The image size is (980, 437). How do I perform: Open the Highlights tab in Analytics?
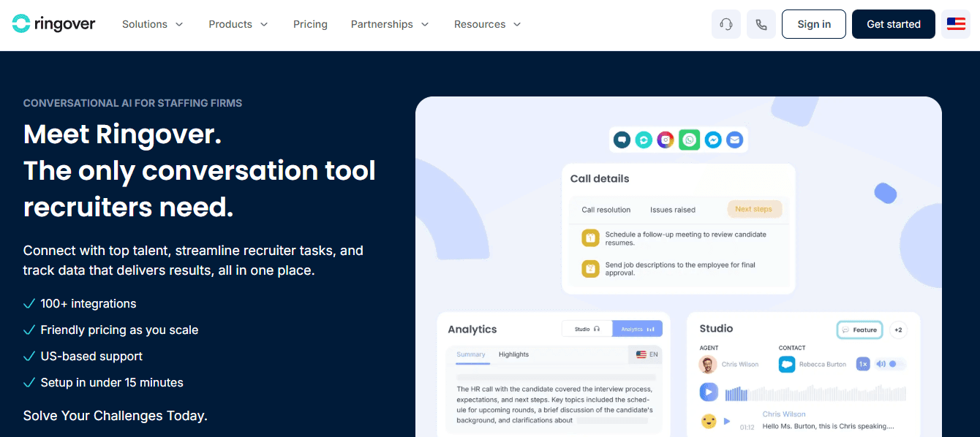point(513,354)
